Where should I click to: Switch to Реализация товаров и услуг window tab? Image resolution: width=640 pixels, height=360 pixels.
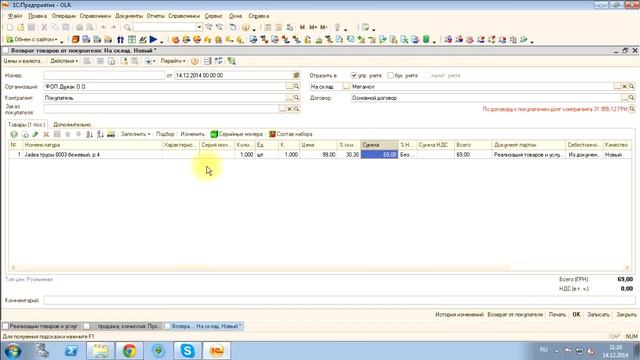click(41, 326)
